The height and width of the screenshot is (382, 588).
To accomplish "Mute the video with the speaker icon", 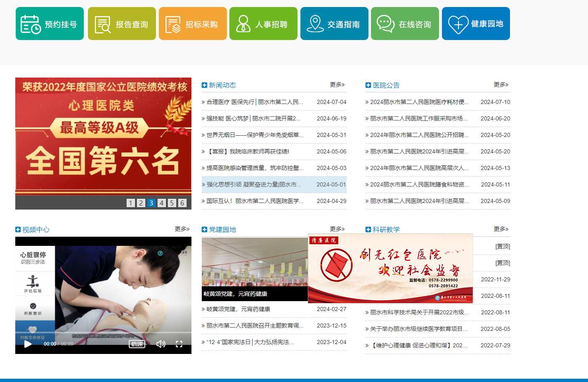I will point(161,344).
